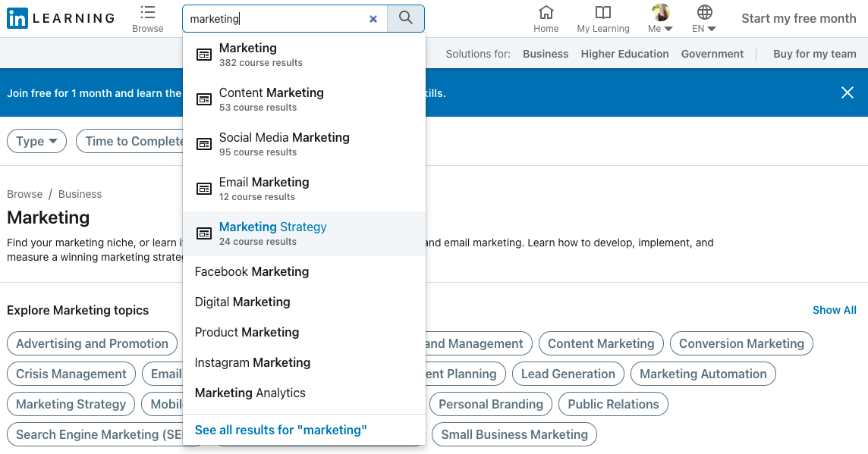See all results for "marketing"
This screenshot has width=868, height=454.
point(281,431)
